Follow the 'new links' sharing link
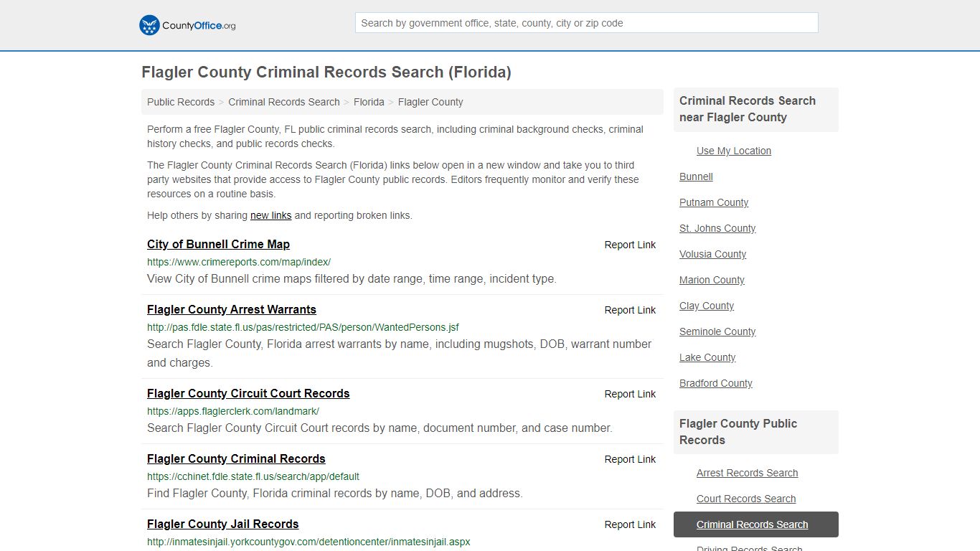This screenshot has height=551, width=980. click(x=271, y=215)
